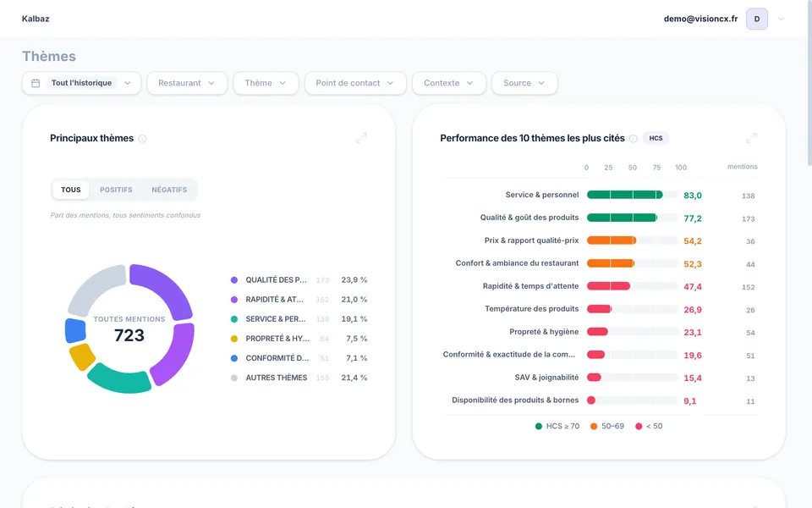The image size is (812, 508).
Task: Click the Conformité & exactitude de la com... label
Action: point(509,355)
